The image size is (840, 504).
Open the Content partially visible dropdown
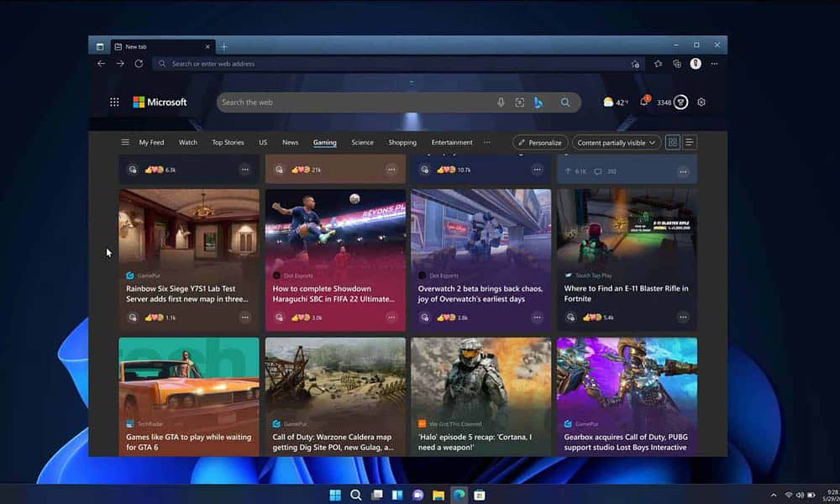617,142
